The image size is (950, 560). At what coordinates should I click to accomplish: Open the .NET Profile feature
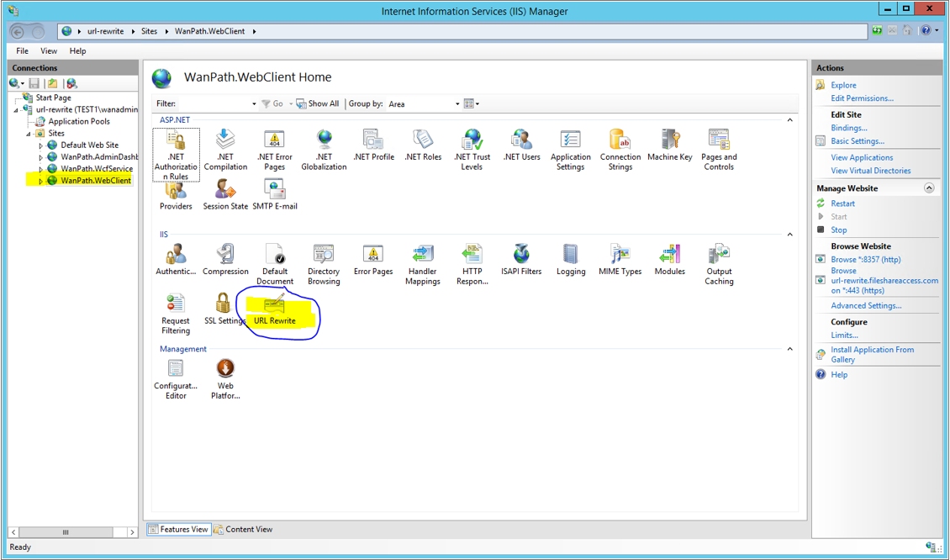[x=373, y=145]
